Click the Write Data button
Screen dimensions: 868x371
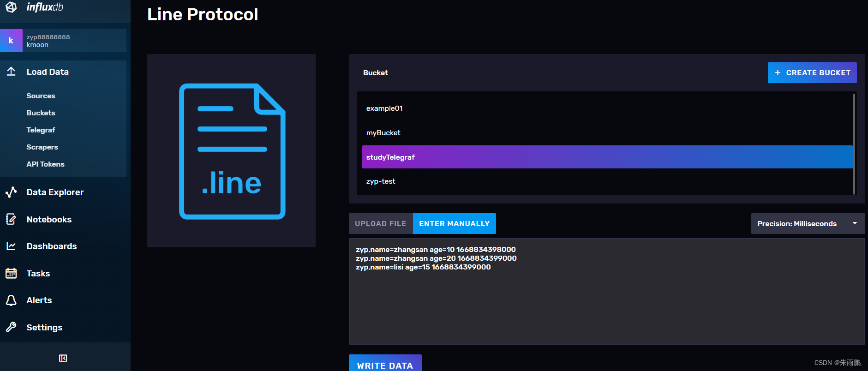[385, 363]
